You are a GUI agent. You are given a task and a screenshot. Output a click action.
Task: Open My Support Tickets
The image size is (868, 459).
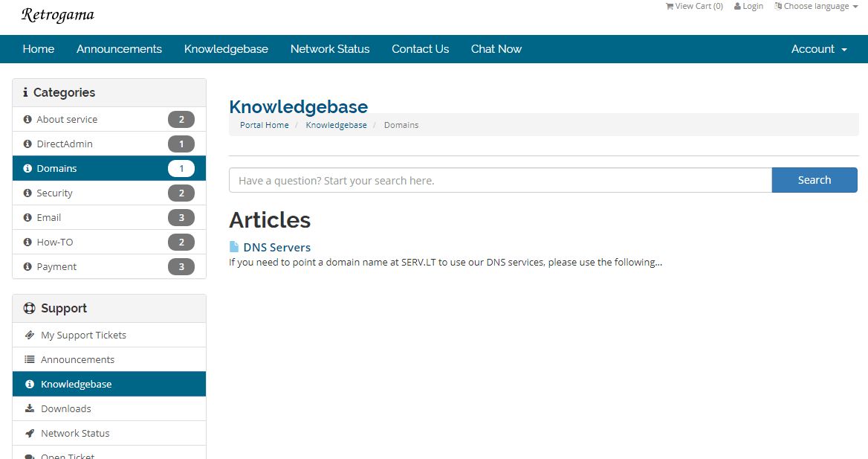[x=109, y=335]
